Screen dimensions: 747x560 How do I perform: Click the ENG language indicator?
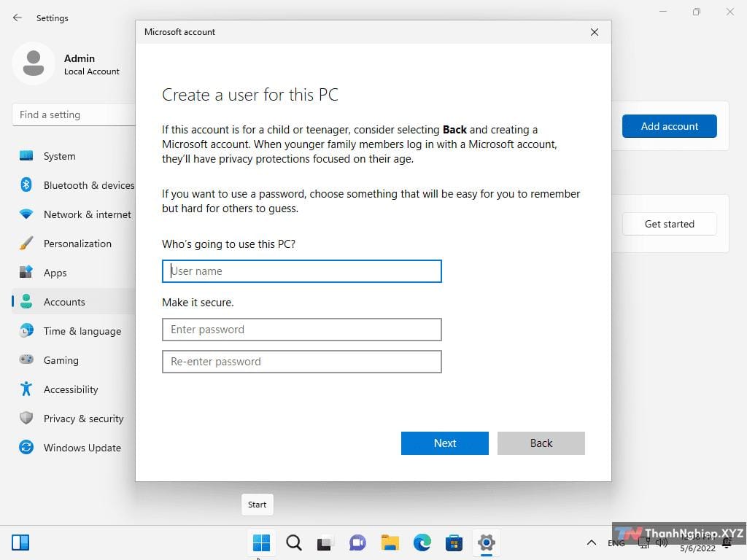pyautogui.click(x=616, y=543)
